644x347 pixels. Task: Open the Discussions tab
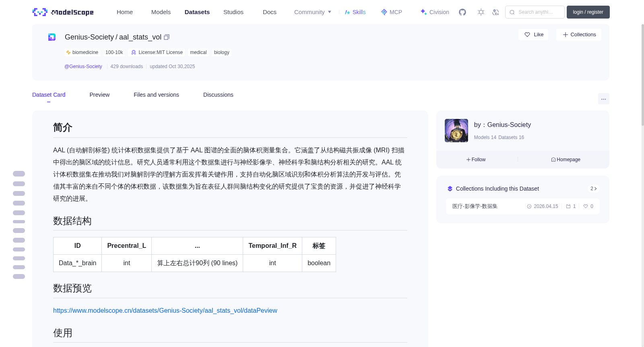pos(218,95)
